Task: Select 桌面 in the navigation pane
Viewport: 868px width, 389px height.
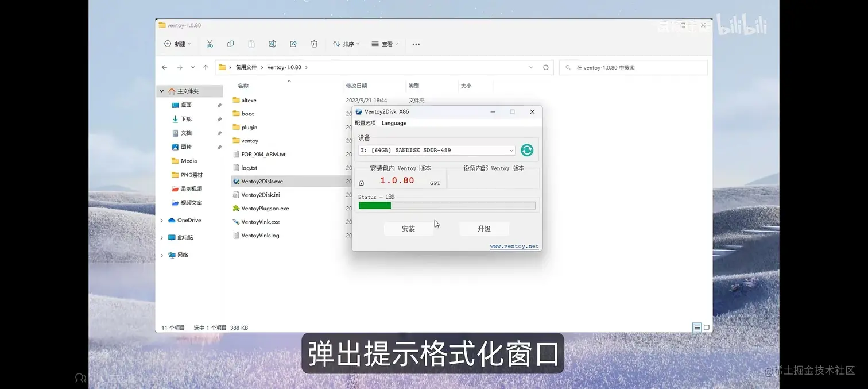Action: pos(186,105)
